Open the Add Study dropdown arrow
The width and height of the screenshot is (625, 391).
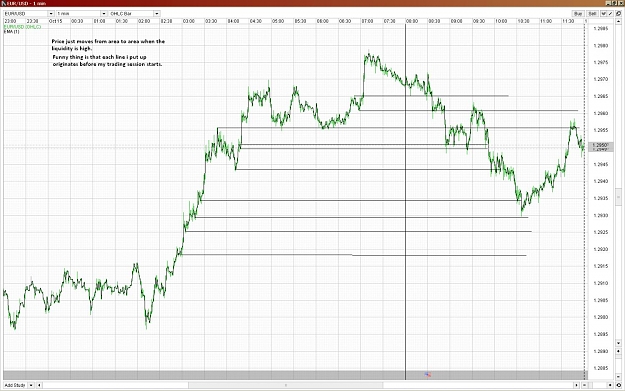[31, 385]
